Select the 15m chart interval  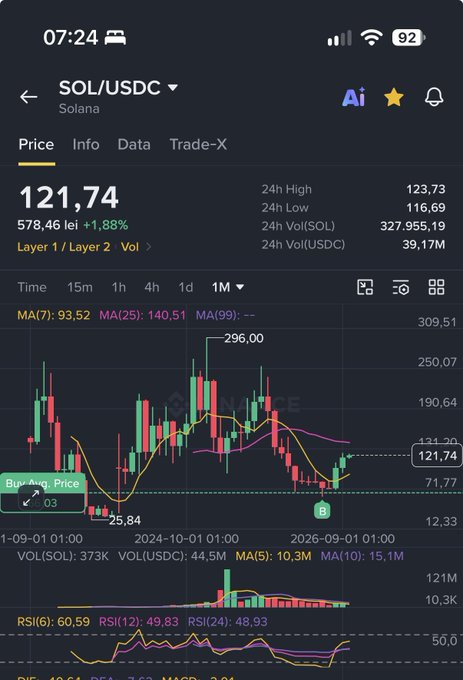[x=80, y=287]
